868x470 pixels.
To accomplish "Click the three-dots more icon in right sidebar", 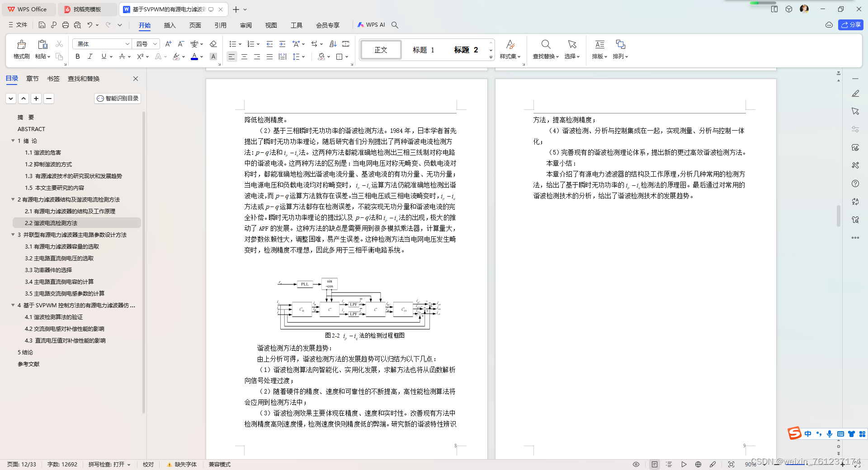I will click(855, 238).
